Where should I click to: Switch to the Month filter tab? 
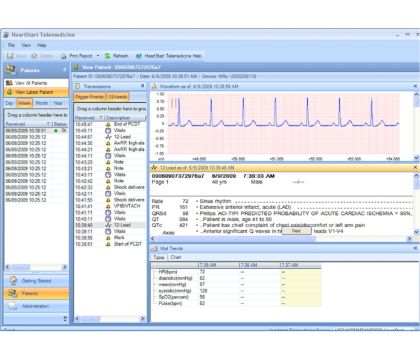coord(42,103)
